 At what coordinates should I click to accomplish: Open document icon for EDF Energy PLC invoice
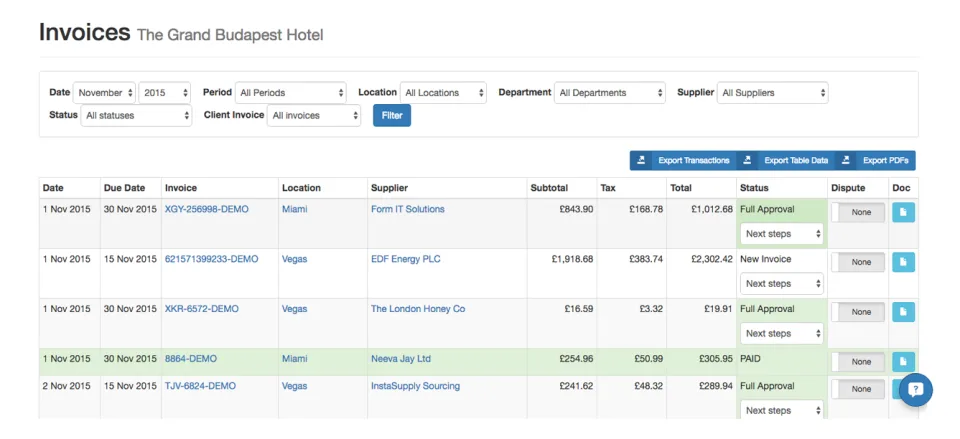point(903,262)
